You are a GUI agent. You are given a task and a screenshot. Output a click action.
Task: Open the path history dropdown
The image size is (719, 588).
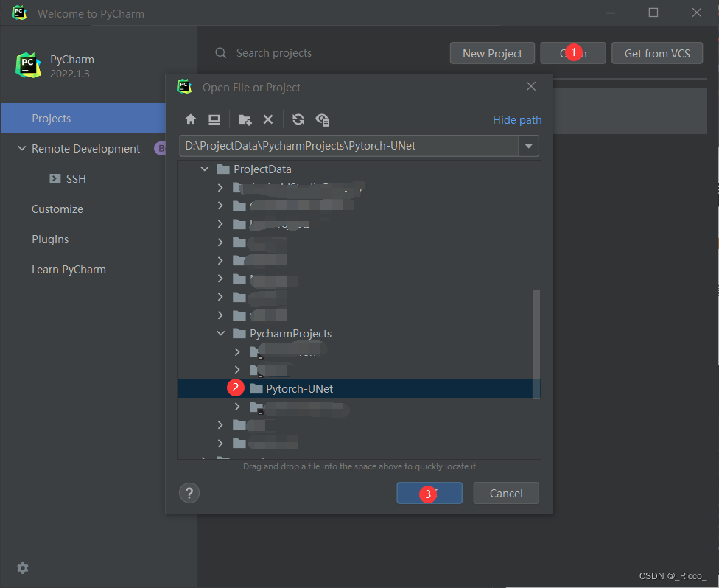coord(529,146)
